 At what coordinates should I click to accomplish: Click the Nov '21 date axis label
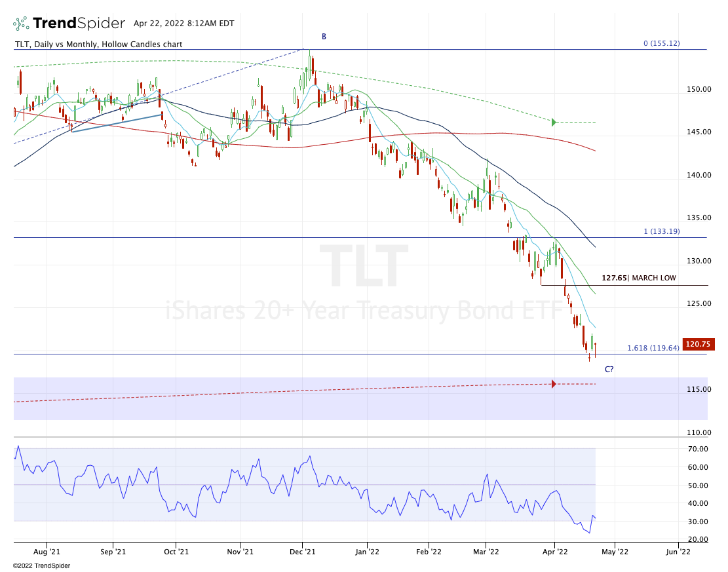(240, 552)
